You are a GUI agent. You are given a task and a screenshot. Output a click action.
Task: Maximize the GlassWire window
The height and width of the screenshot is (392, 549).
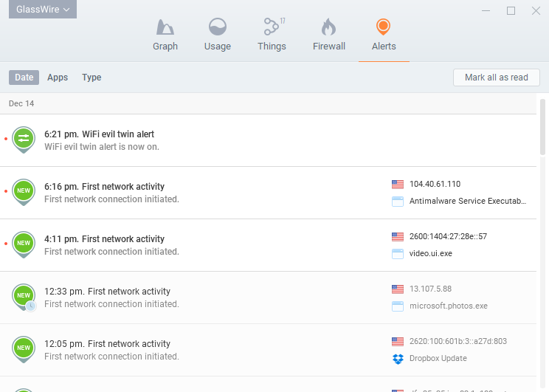511,11
